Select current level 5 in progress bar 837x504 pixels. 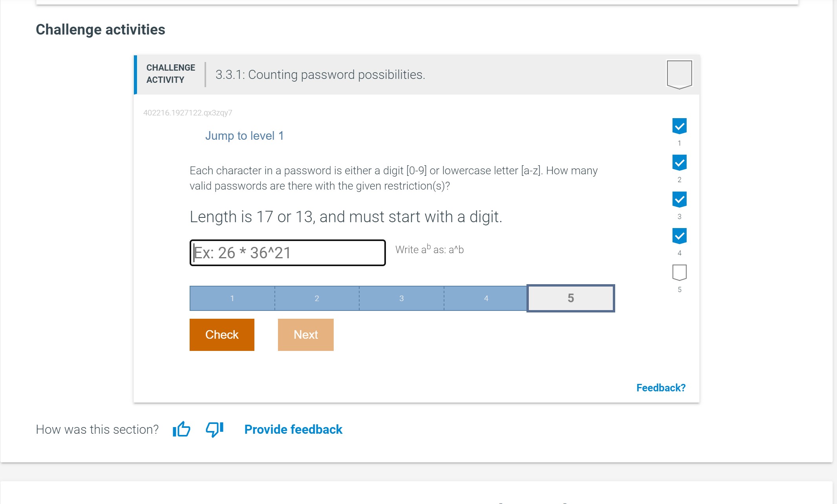point(570,298)
